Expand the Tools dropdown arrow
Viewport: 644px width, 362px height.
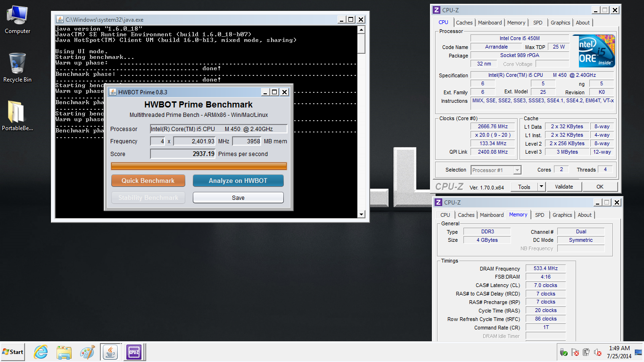click(542, 187)
